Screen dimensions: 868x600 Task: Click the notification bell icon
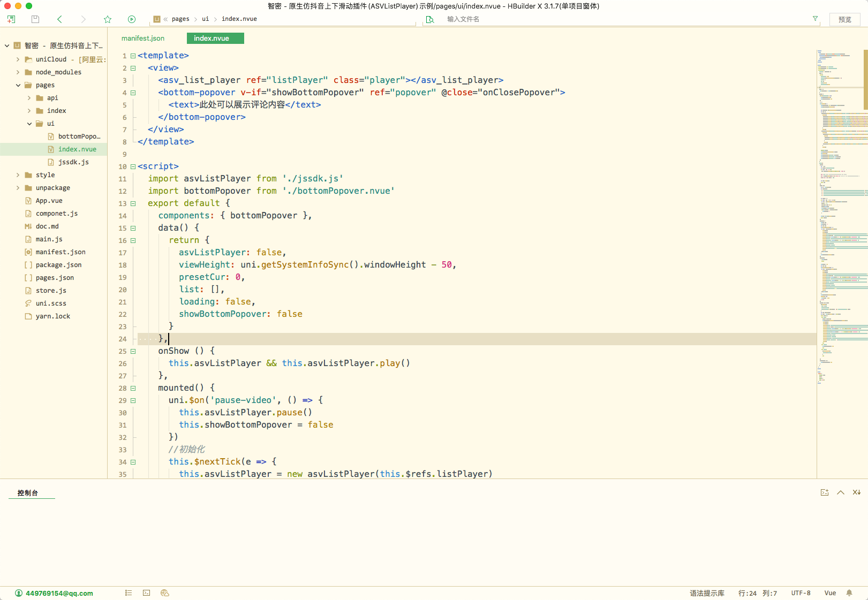pyautogui.click(x=849, y=593)
